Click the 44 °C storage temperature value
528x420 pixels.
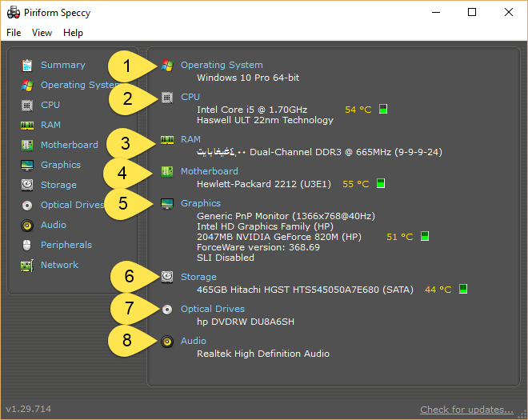coord(438,290)
